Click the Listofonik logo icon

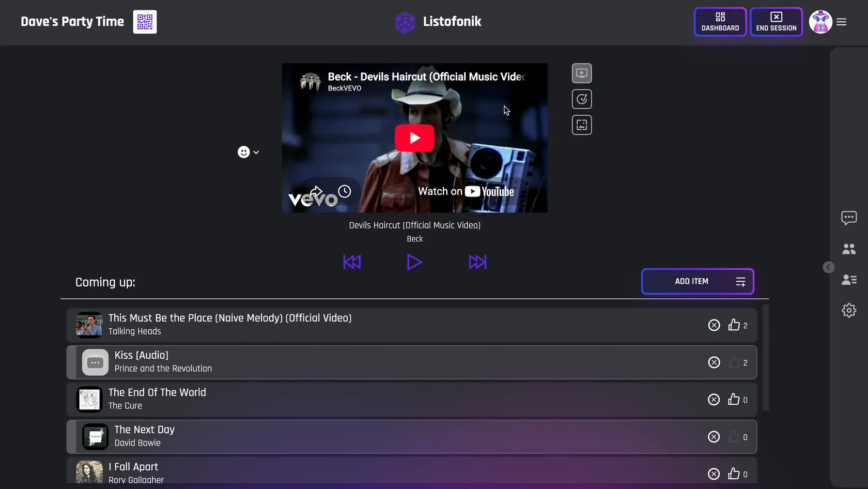click(405, 22)
